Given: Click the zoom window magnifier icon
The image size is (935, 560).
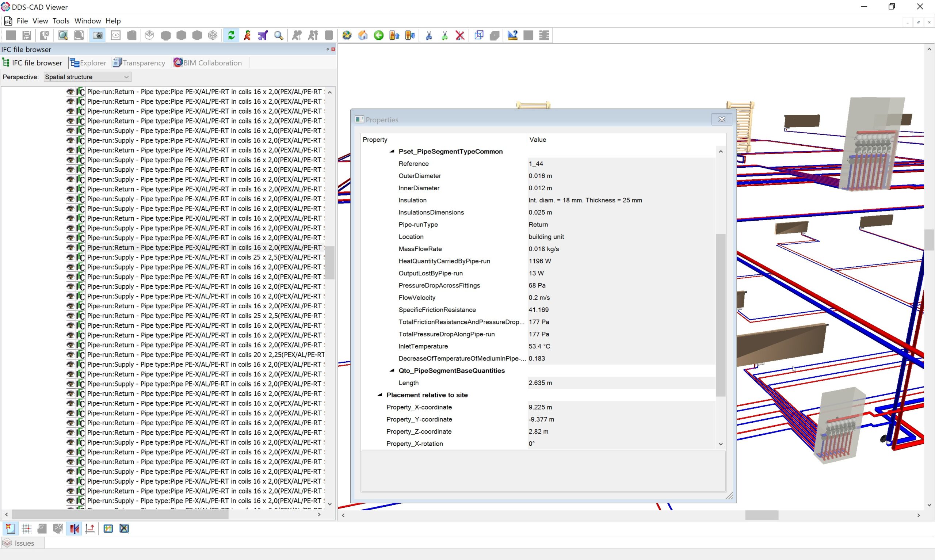Looking at the screenshot, I should (x=63, y=35).
